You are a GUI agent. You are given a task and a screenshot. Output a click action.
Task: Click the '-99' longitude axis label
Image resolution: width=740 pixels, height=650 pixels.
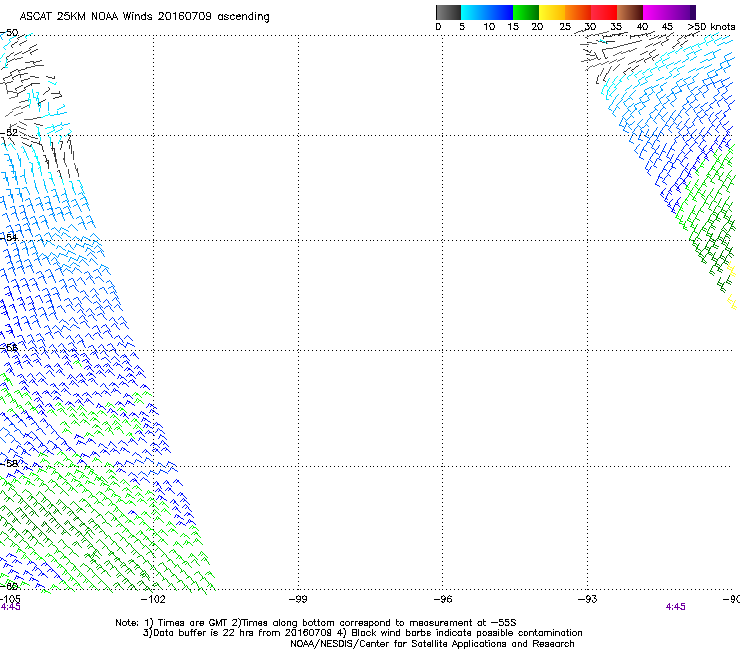click(x=298, y=599)
